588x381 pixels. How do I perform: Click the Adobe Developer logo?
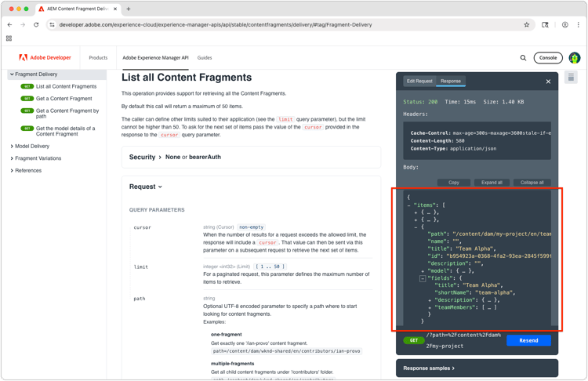point(45,58)
